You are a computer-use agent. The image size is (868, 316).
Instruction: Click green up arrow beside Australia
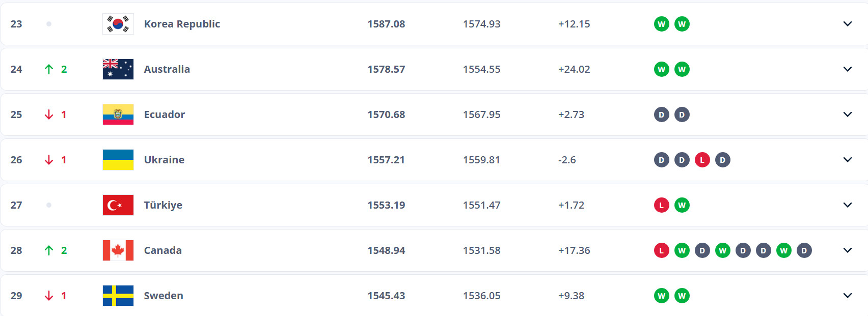49,69
